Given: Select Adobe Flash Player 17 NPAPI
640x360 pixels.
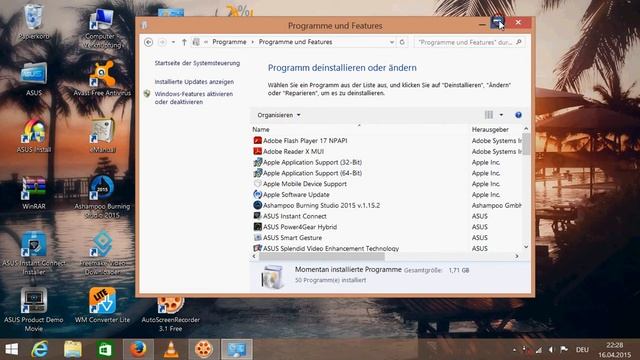Looking at the screenshot, I should 305,140.
